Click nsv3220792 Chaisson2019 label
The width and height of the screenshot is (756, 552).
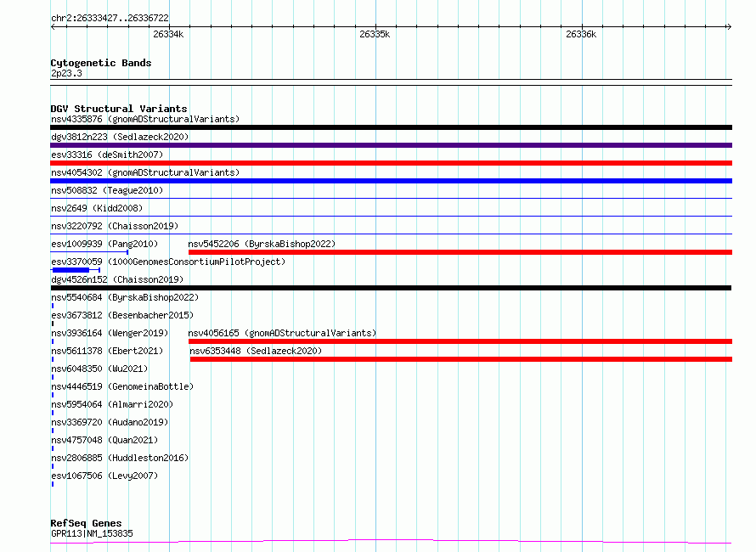tap(115, 226)
